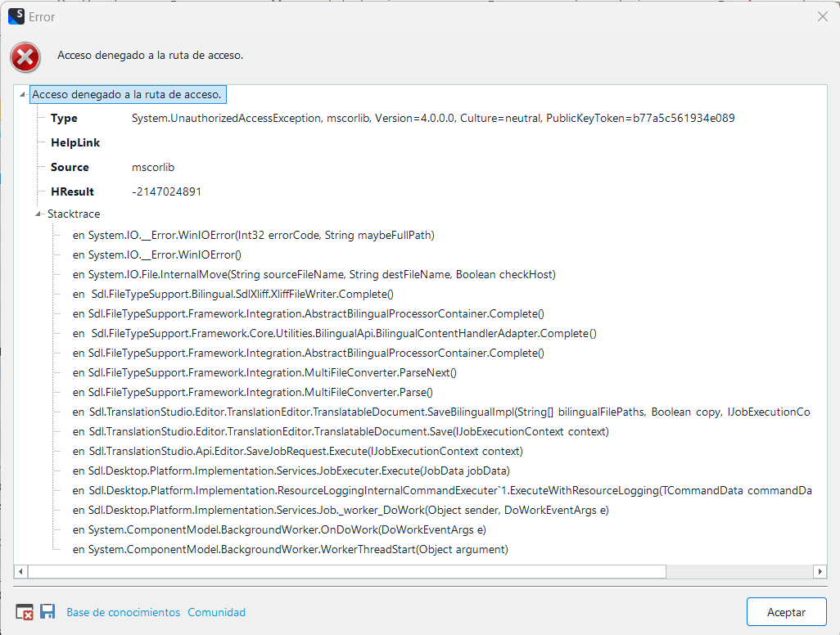Select the BackgroundWorker.WorkerThreadStart stack line

pos(291,549)
